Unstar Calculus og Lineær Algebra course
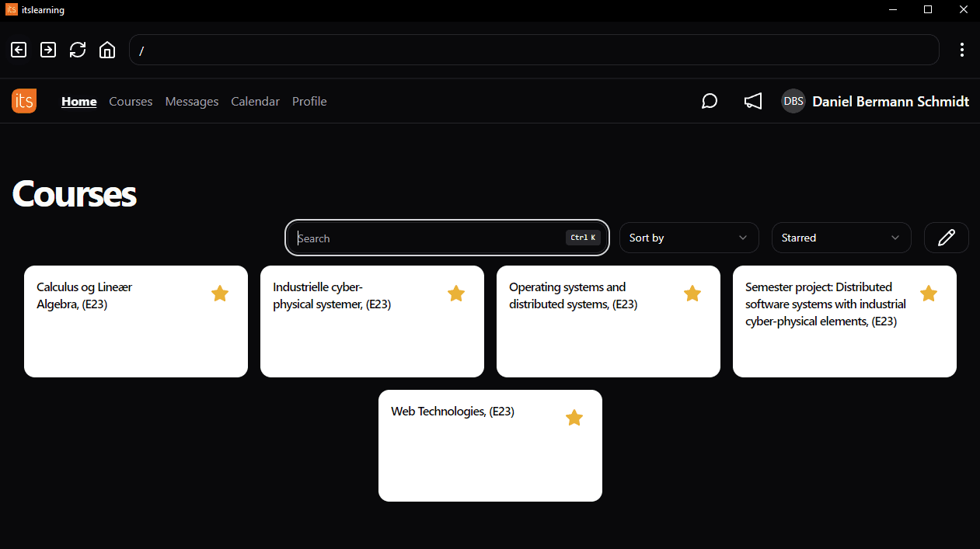Viewport: 980px width, 549px height. click(220, 294)
